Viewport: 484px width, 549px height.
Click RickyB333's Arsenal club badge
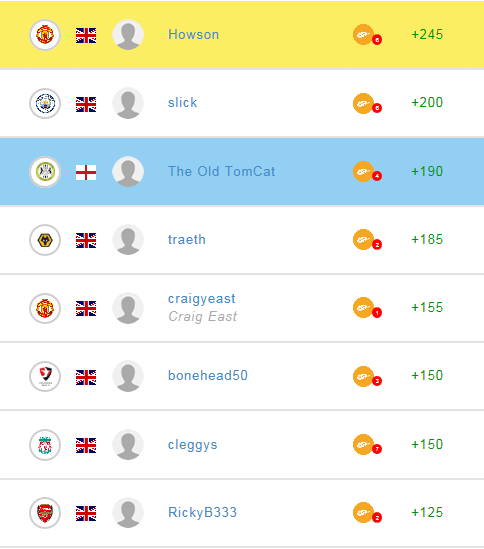click(x=45, y=513)
